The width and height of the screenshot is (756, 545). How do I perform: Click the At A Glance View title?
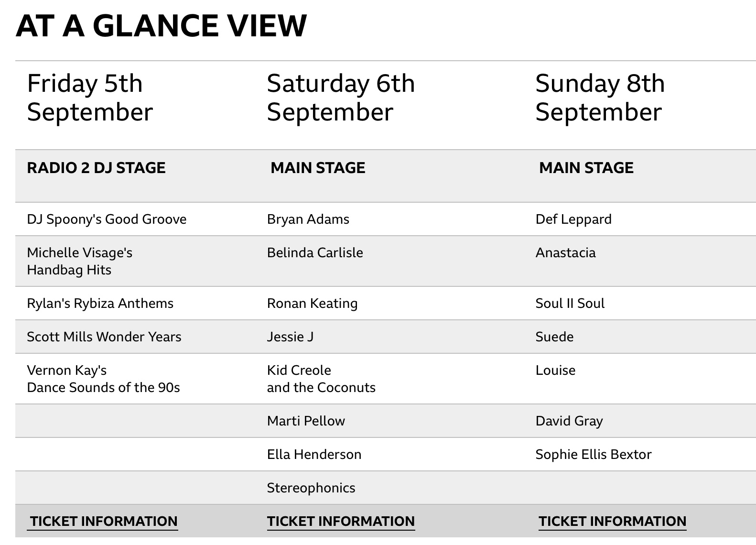point(161,26)
